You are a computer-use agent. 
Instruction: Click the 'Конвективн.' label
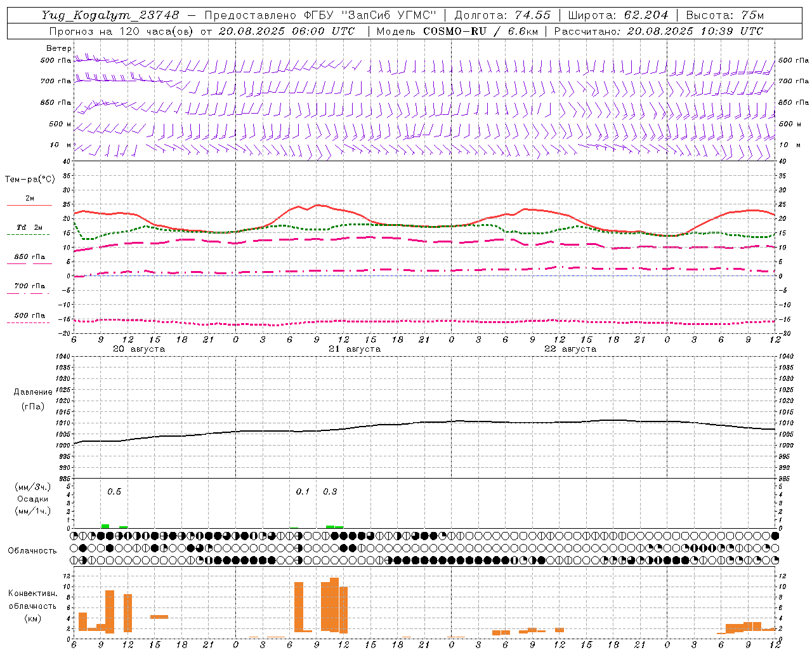point(33,594)
